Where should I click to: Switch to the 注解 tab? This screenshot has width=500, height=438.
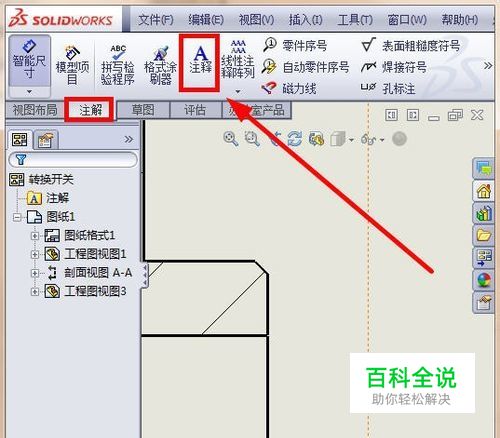[90, 110]
